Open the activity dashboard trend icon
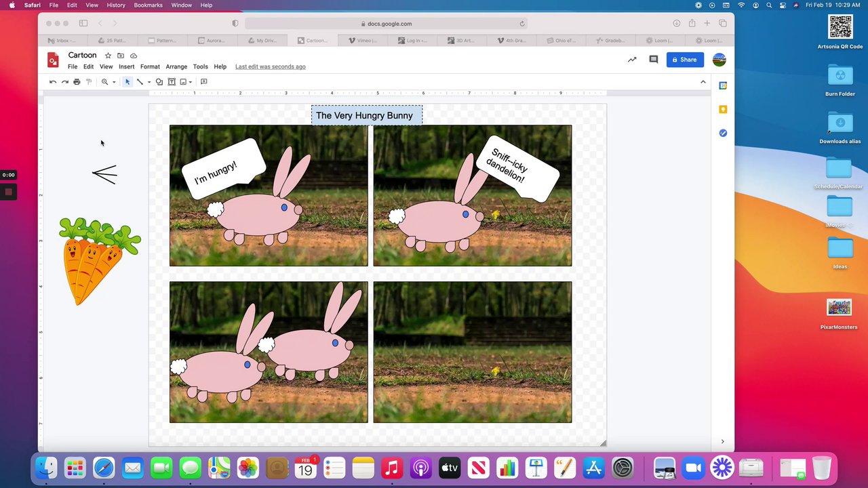 [632, 60]
